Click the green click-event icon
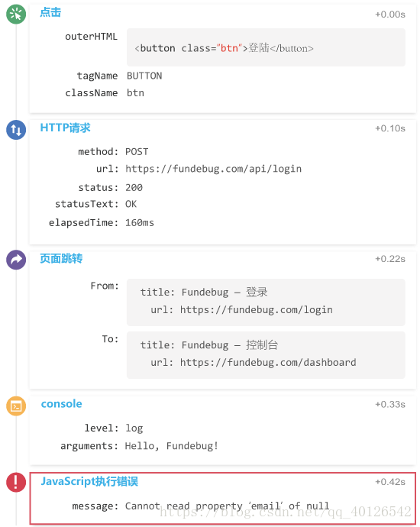This screenshot has height=527, width=420. pos(16,15)
